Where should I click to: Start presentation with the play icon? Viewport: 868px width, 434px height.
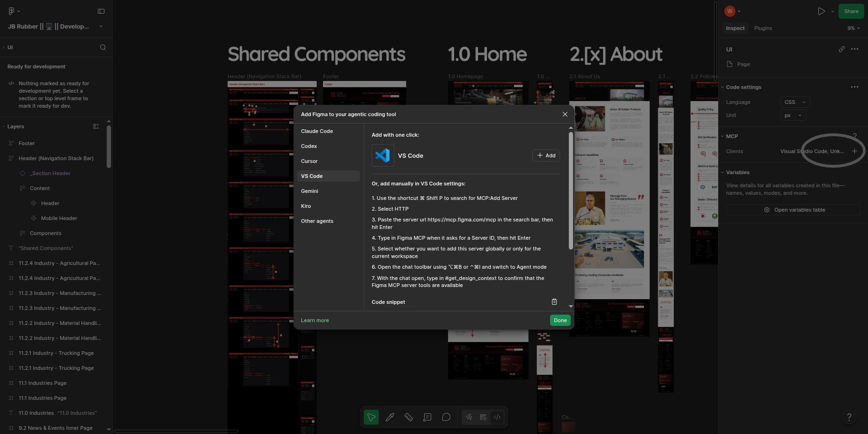tap(821, 11)
